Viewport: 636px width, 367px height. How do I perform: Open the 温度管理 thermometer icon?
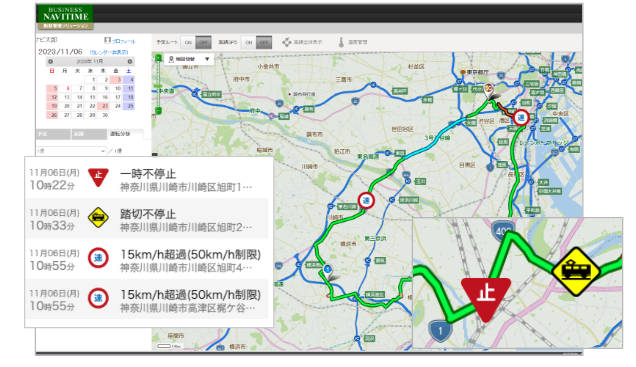click(x=341, y=42)
